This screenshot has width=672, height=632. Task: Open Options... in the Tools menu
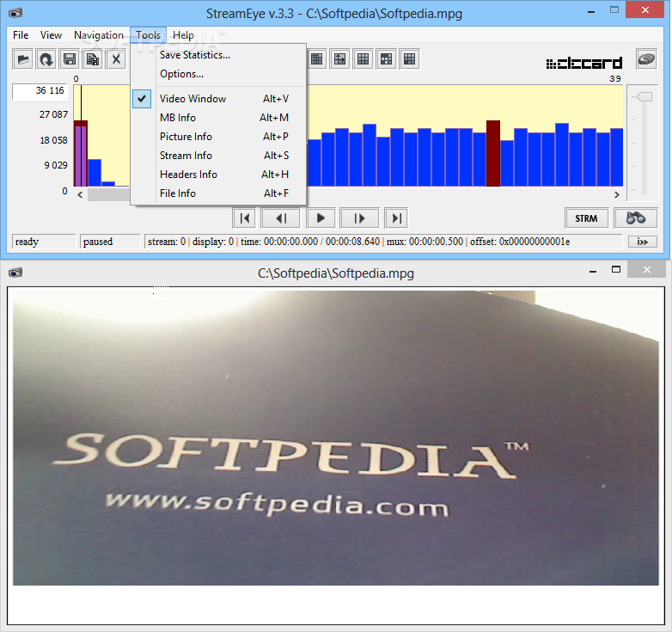(218, 74)
